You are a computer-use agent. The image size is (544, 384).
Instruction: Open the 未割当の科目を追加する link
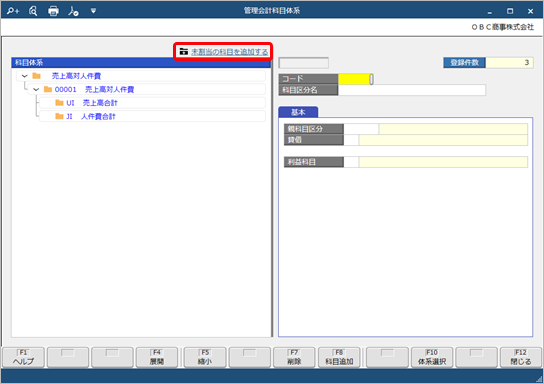pyautogui.click(x=230, y=52)
